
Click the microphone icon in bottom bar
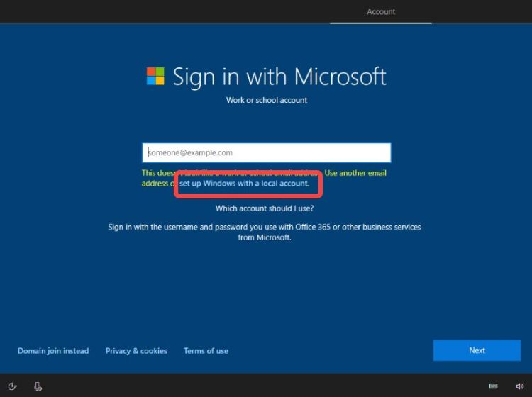pos(38,386)
